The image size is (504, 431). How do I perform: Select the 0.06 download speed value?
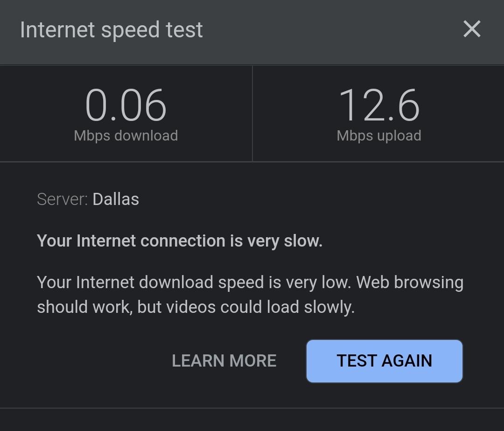tap(126, 106)
